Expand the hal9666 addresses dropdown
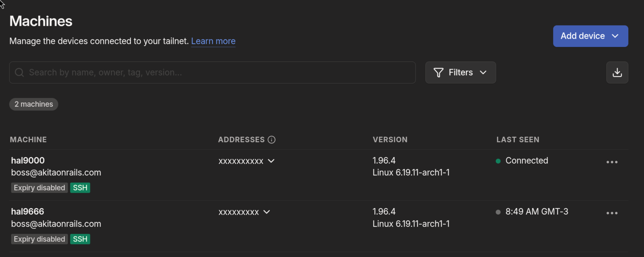This screenshot has width=644, height=257. 266,212
